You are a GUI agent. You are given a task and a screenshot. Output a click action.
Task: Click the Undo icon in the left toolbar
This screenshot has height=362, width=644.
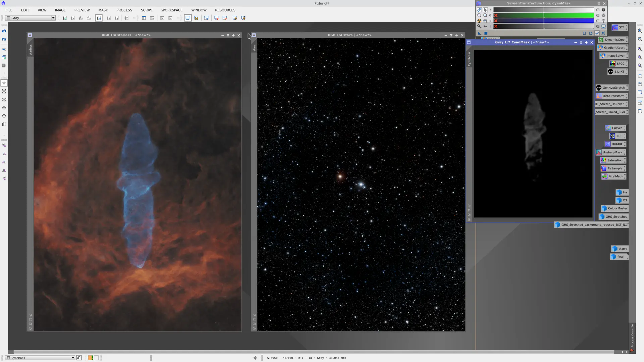pos(4,31)
